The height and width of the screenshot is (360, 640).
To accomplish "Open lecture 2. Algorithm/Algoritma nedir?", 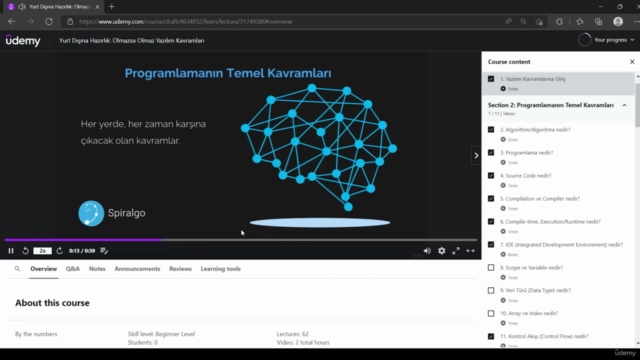I will (x=535, y=130).
